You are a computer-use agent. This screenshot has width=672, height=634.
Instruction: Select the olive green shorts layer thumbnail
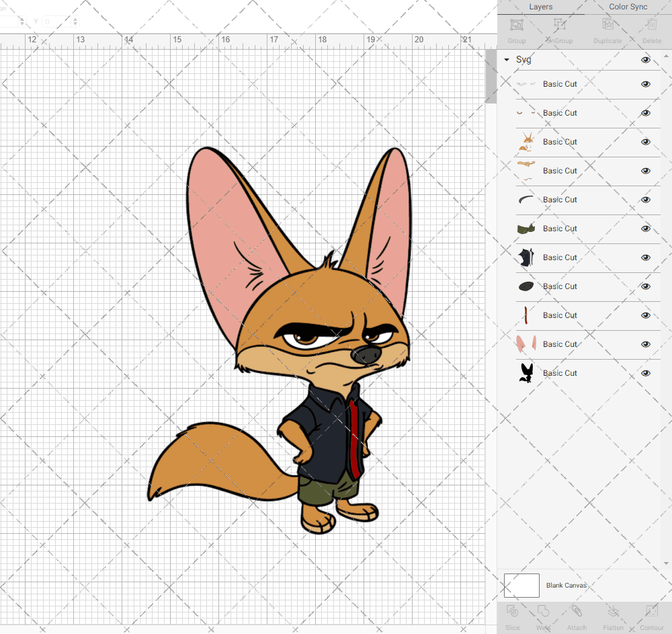526,229
